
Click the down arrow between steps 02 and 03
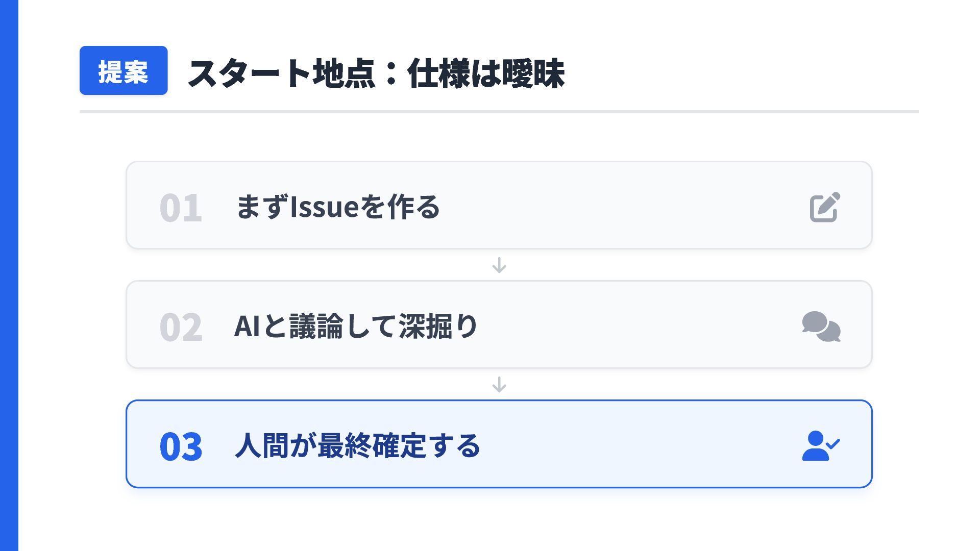[499, 384]
